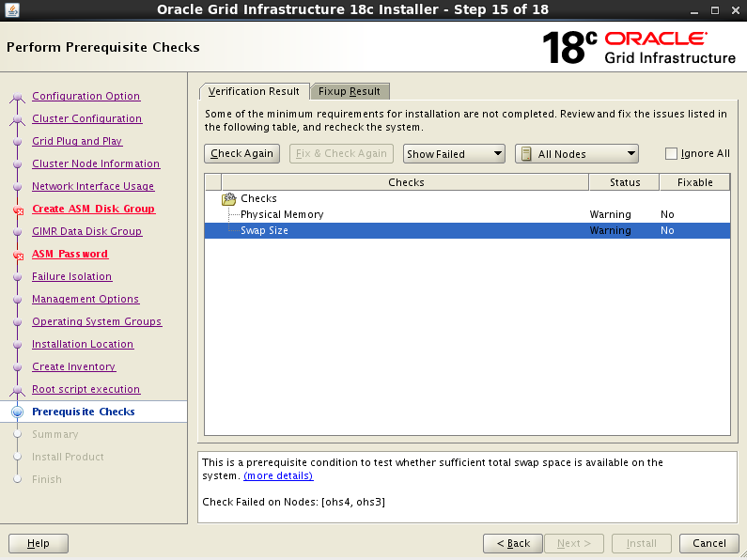Click the Warning status for Physical Memory
Screen dimensions: 747x560
point(610,214)
